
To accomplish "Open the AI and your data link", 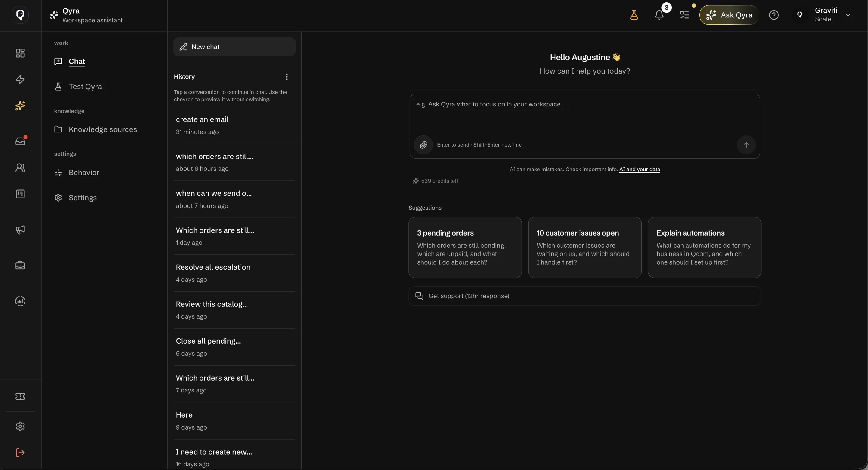I will [640, 169].
